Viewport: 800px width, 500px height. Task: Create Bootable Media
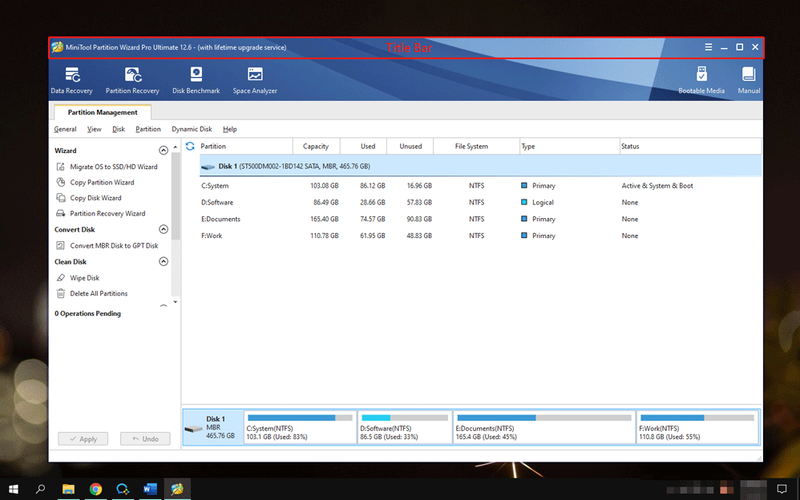click(x=701, y=80)
